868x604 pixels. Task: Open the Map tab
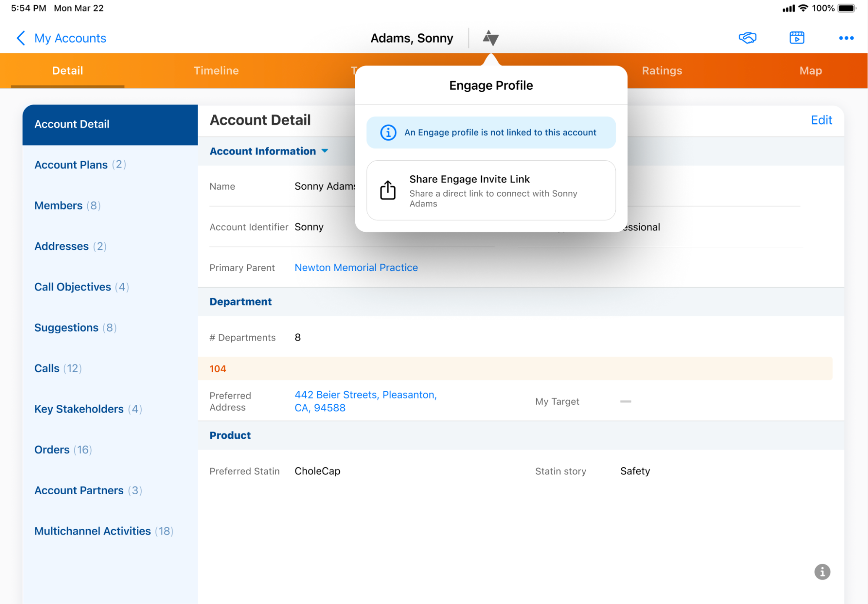[810, 71]
